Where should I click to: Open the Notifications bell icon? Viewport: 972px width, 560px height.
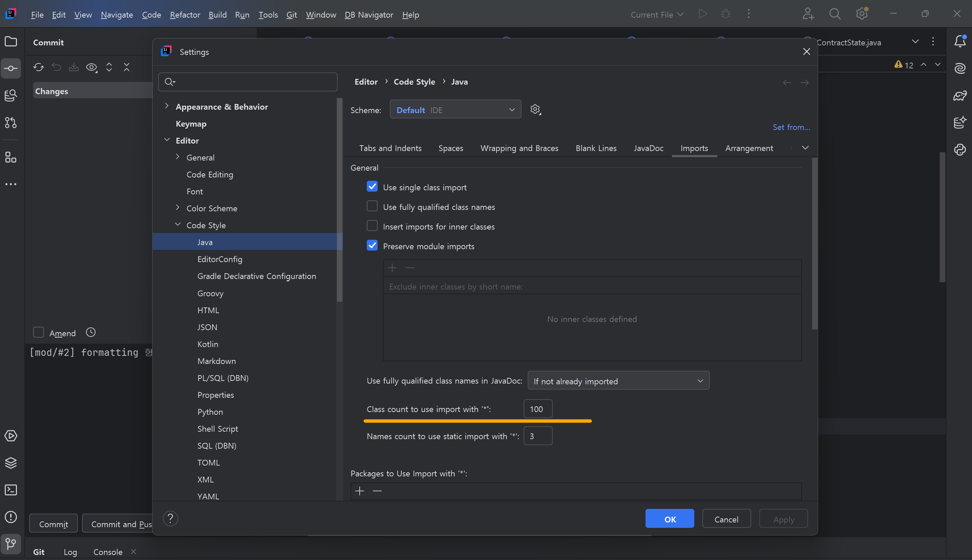click(960, 41)
